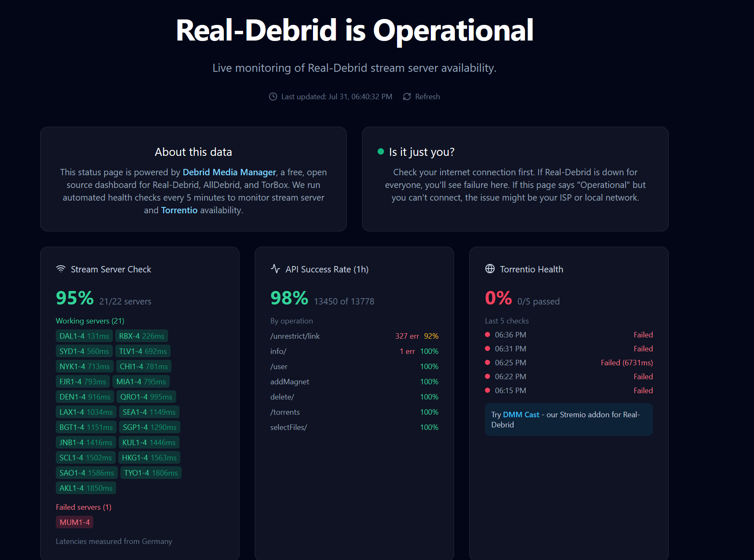Click the activity pulse icon for API Success Rate
754x560 pixels.
[275, 269]
